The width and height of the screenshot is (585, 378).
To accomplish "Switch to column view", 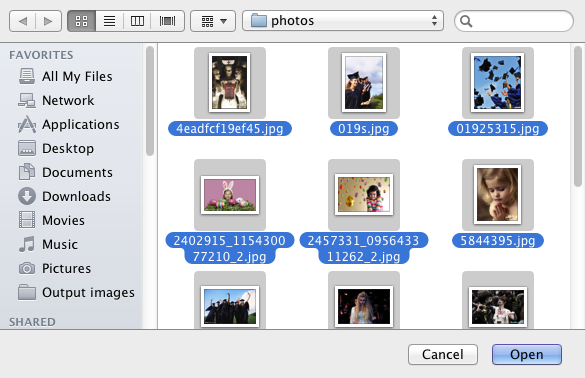I will (x=137, y=21).
